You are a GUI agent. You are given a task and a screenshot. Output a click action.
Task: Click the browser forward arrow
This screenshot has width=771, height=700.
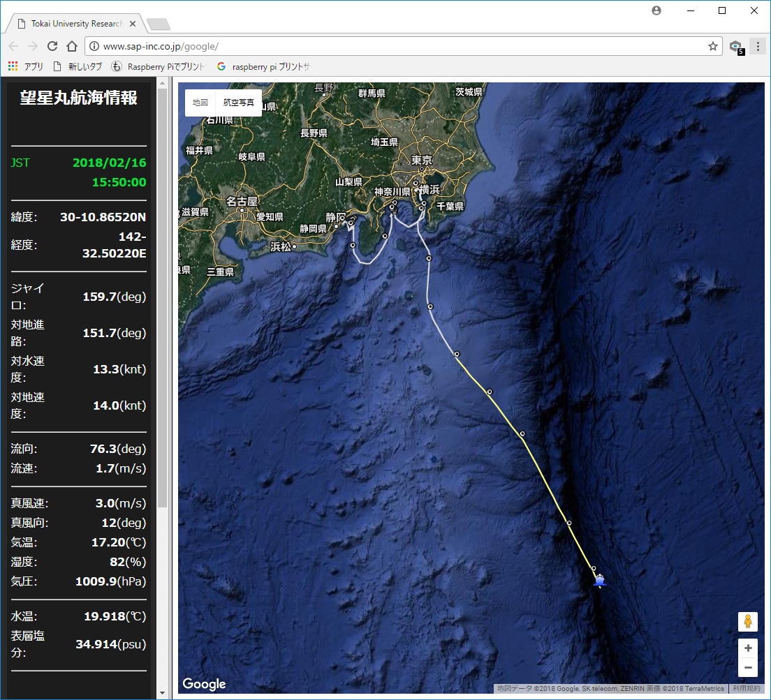click(x=32, y=46)
